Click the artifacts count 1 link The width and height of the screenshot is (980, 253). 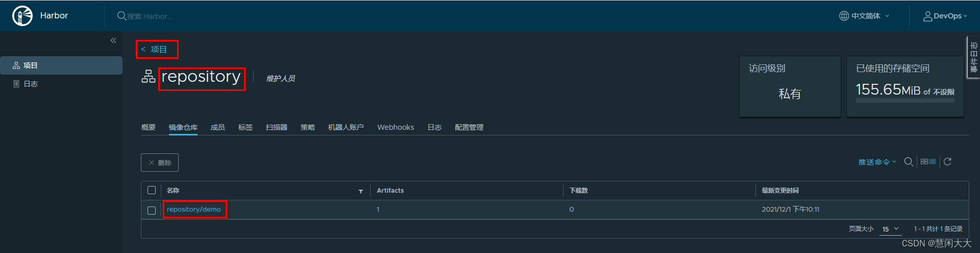point(378,210)
